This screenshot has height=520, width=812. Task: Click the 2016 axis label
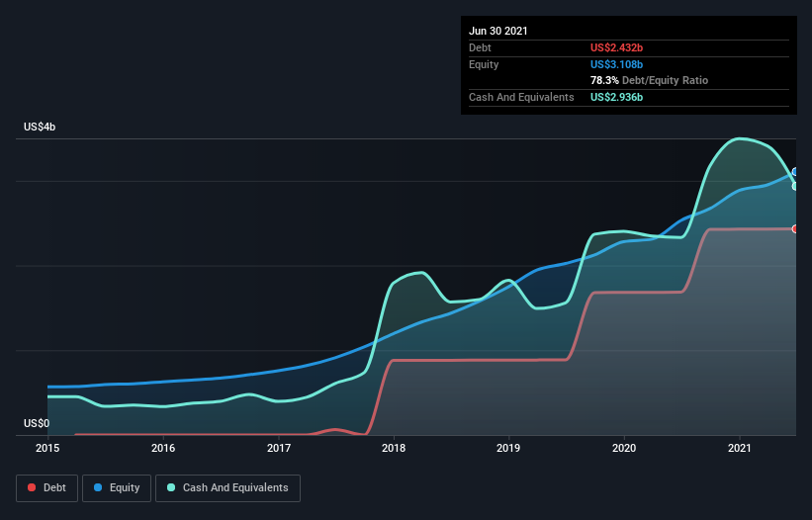(163, 448)
